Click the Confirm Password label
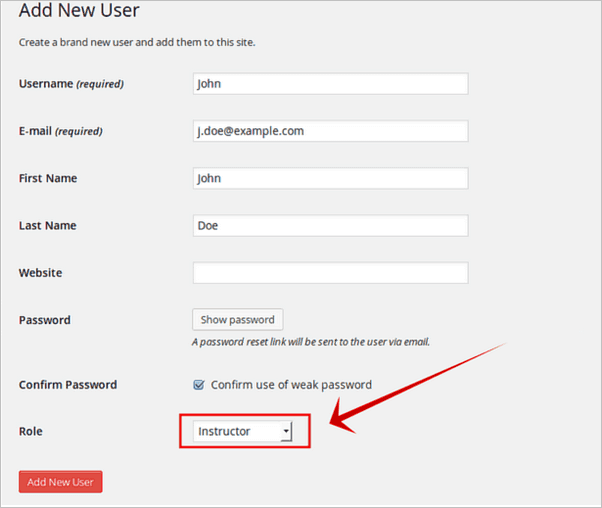Image resolution: width=602 pixels, height=508 pixels. click(x=68, y=384)
